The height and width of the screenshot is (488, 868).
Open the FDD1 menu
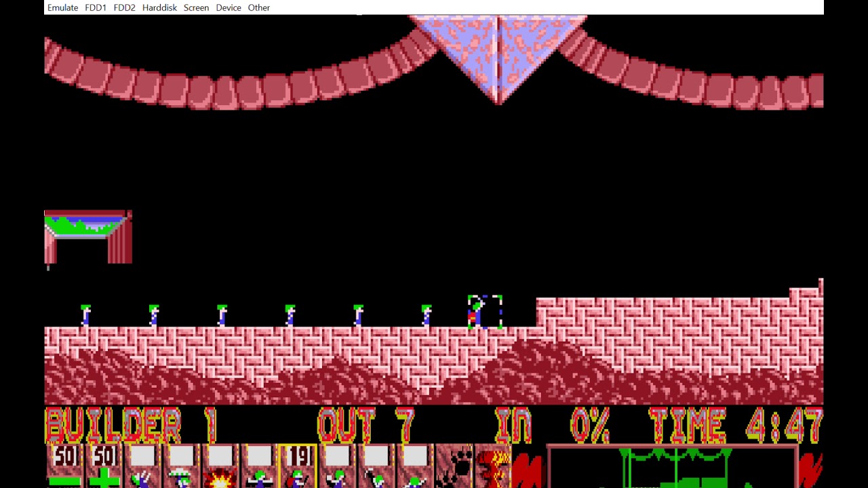pyautogui.click(x=96, y=7)
